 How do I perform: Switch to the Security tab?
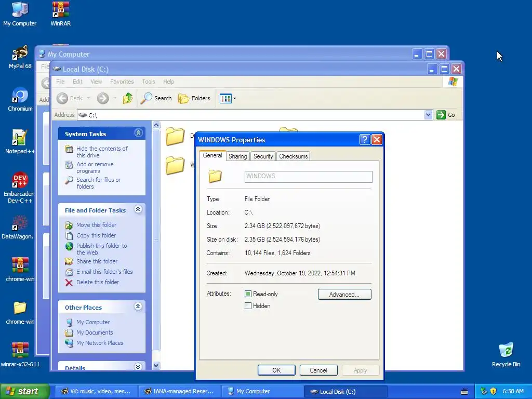[x=263, y=156]
